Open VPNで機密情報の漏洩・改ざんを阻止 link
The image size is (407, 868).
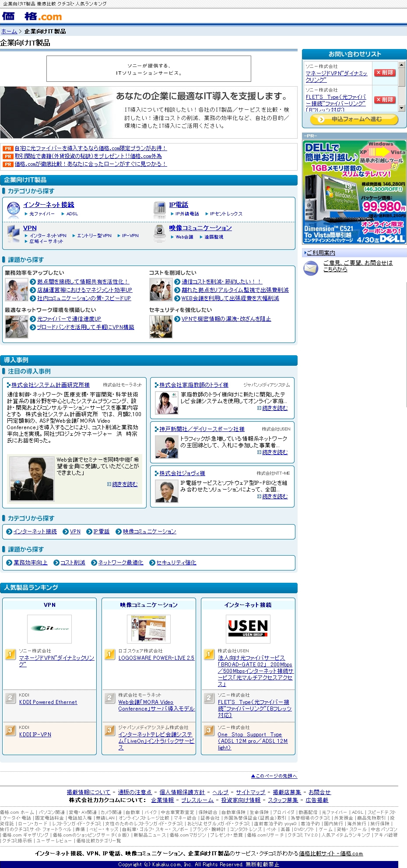coord(226,319)
